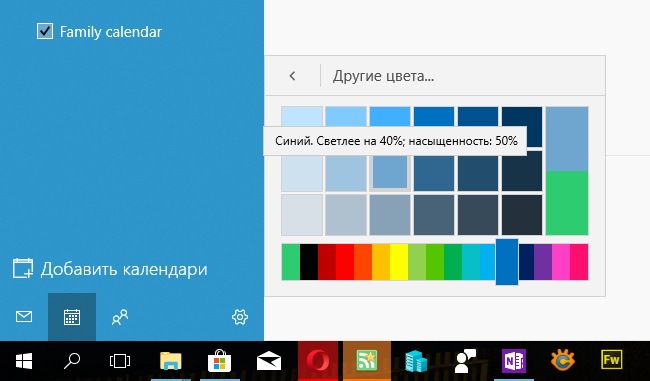Pick the slate grey swatch in bottom row
Screen dimensions: 650x381
434,215
